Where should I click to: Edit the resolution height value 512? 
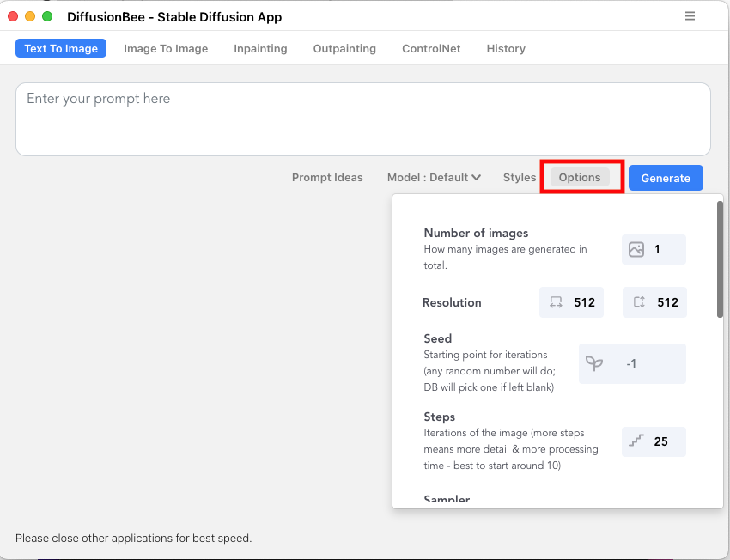pyautogui.click(x=654, y=302)
